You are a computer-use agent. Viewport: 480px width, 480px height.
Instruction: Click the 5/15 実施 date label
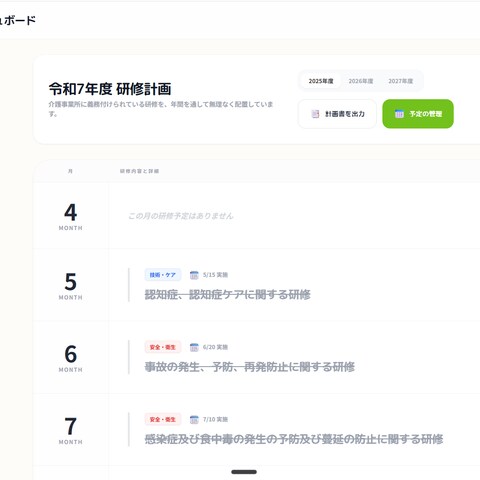tap(215, 275)
